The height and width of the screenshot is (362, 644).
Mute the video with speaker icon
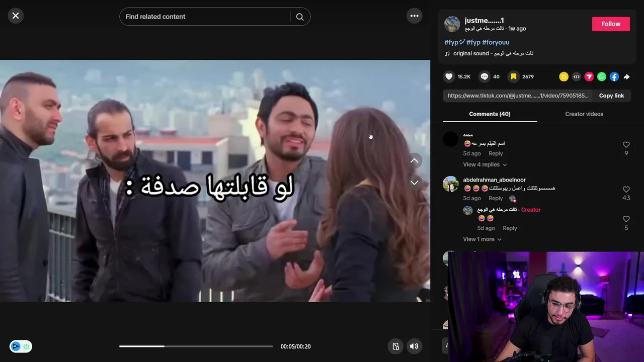pyautogui.click(x=414, y=346)
